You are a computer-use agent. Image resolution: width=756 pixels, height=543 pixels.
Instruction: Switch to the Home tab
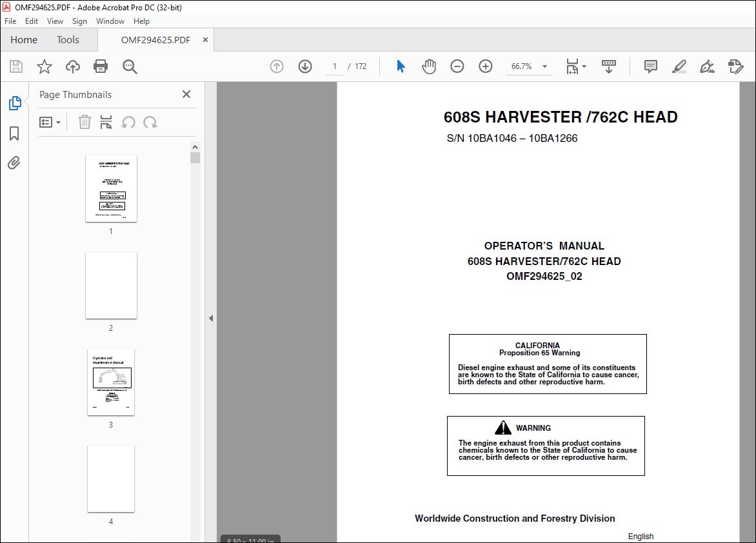[24, 39]
